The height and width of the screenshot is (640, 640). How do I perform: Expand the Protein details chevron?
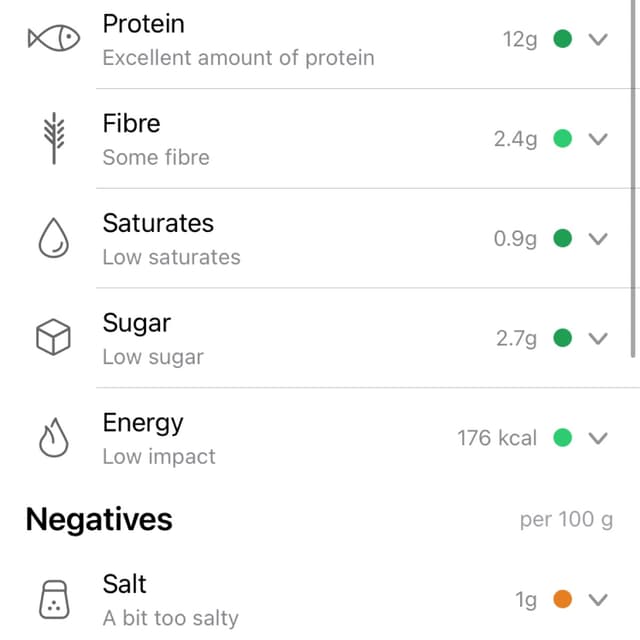(598, 39)
